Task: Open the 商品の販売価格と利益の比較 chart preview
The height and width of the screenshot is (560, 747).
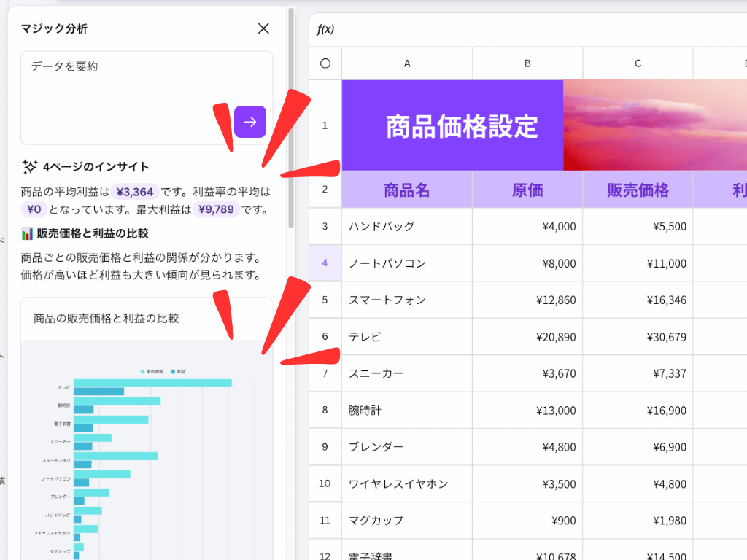Action: click(147, 437)
